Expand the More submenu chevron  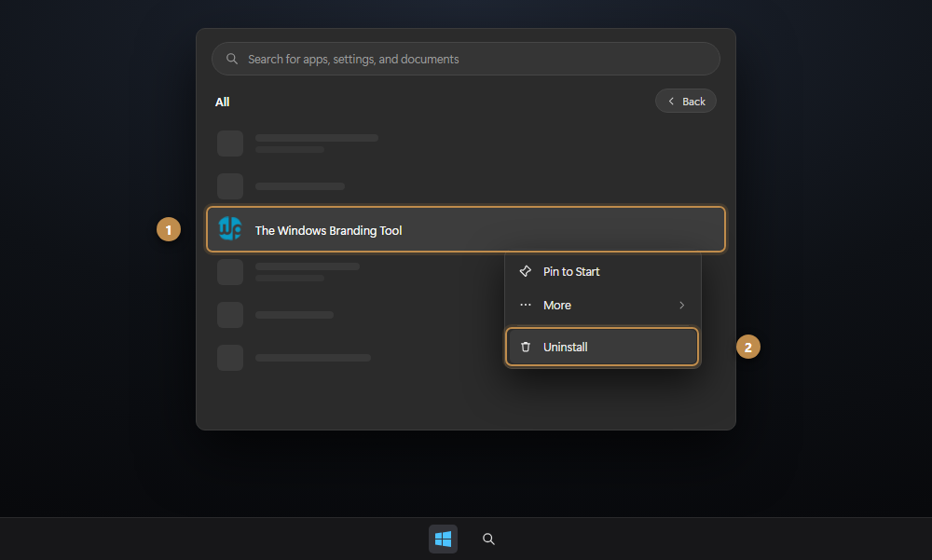point(682,305)
